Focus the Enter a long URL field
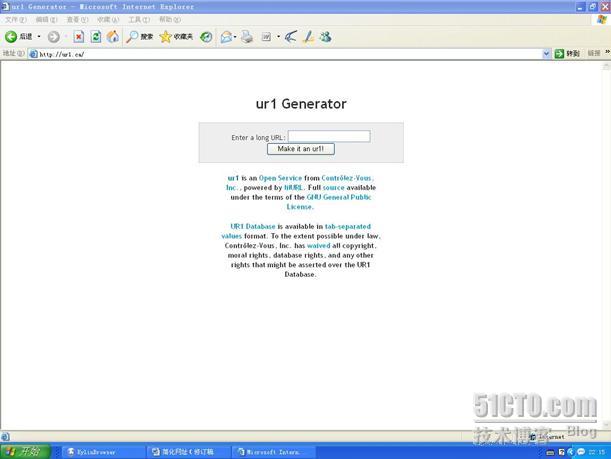The width and height of the screenshot is (611, 459). [329, 136]
